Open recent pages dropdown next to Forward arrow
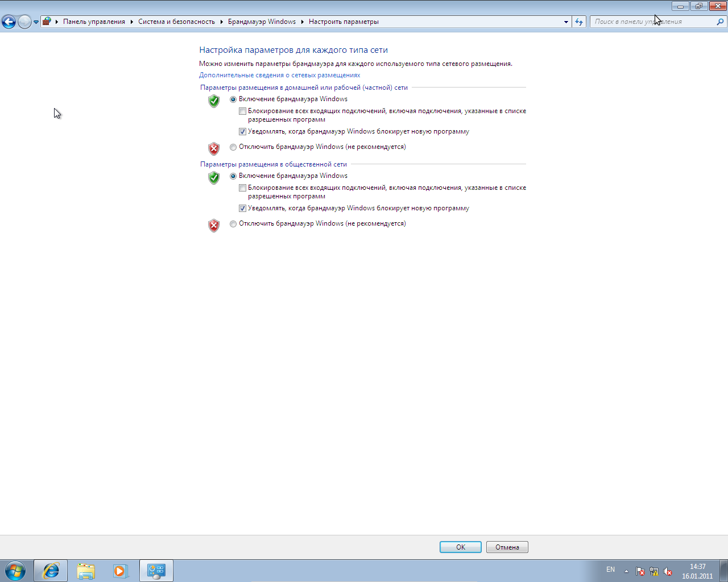The height and width of the screenshot is (582, 728). 36,22
